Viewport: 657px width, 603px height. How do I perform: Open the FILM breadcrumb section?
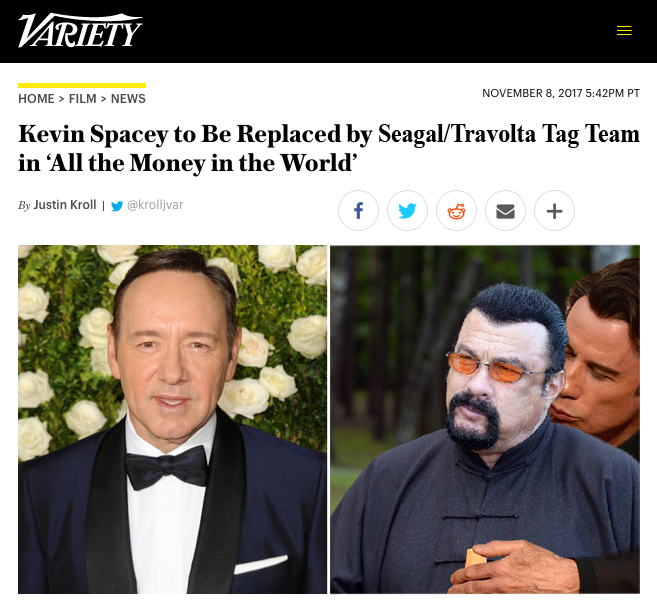tap(83, 99)
